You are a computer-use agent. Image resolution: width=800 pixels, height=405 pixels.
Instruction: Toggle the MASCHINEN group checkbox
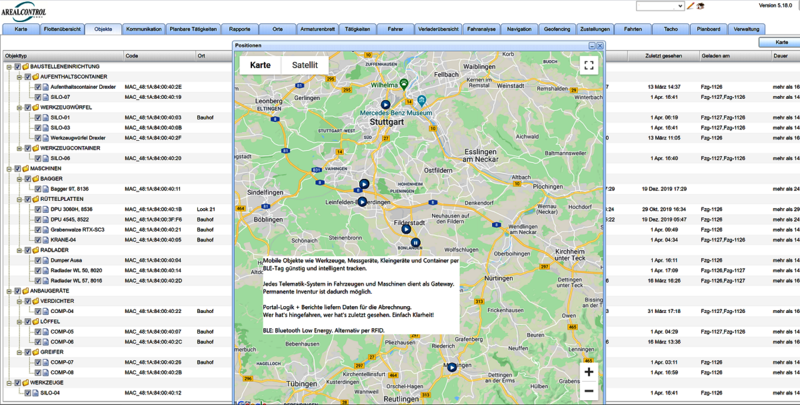coord(18,168)
